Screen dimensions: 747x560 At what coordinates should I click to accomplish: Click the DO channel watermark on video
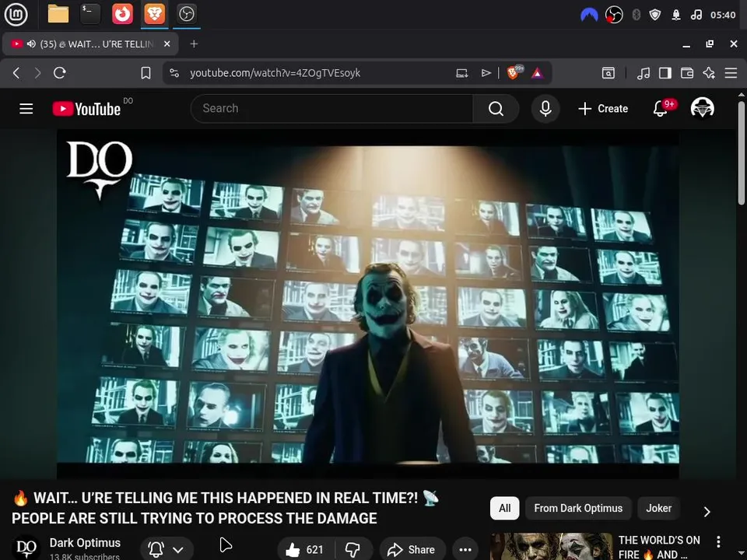point(99,170)
